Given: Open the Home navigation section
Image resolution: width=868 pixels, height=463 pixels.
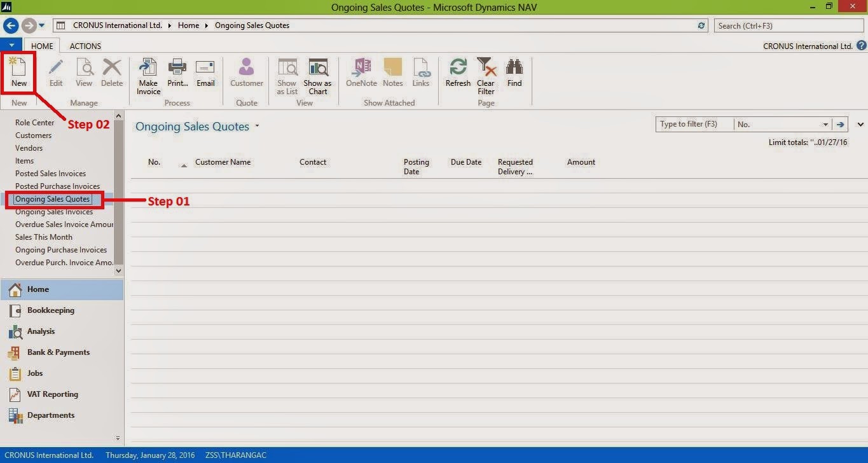Looking at the screenshot, I should [x=62, y=289].
